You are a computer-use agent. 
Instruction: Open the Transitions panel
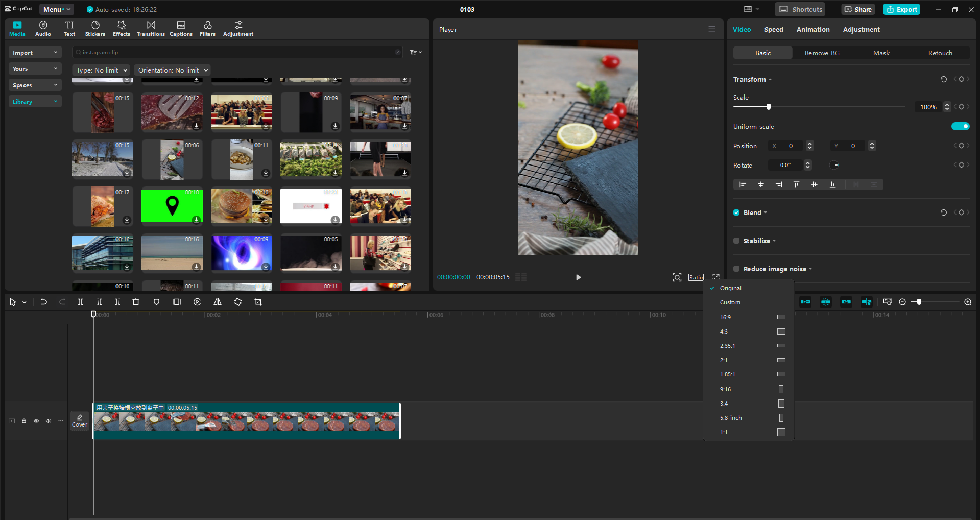[x=151, y=29]
